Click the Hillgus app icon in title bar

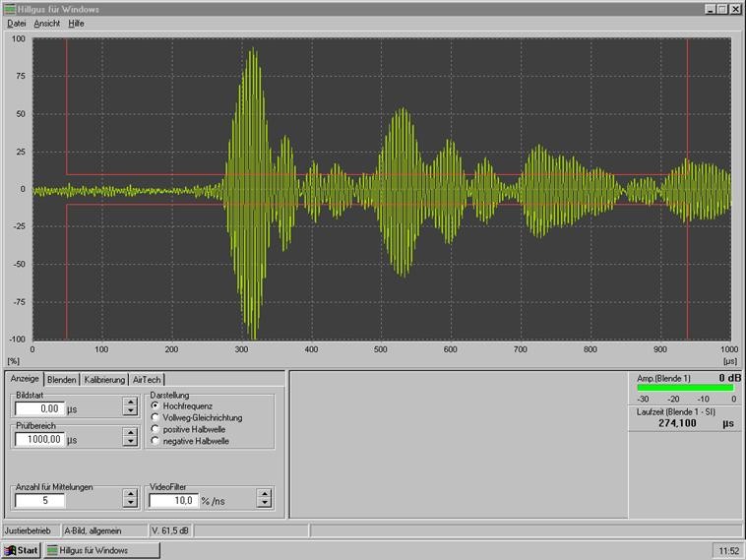point(9,8)
